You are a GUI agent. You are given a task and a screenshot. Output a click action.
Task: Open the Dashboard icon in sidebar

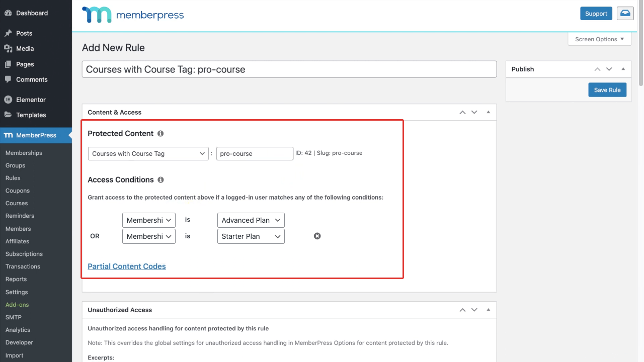8,13
